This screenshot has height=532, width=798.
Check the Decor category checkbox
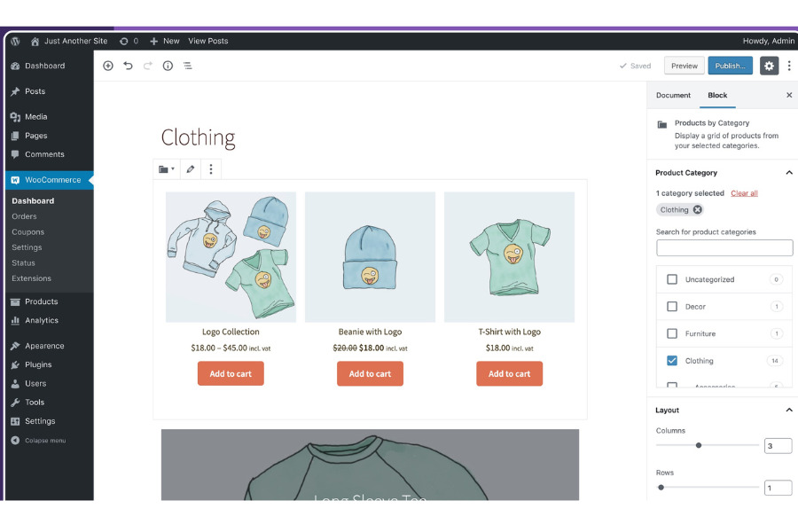click(672, 307)
